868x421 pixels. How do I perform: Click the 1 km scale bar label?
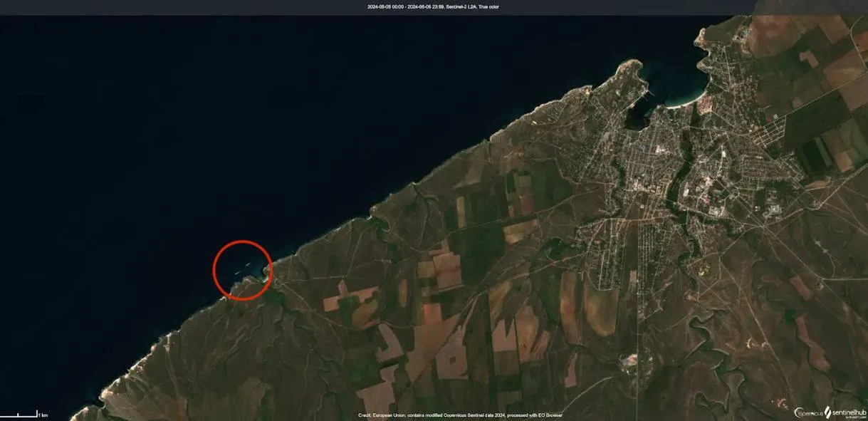43,415
